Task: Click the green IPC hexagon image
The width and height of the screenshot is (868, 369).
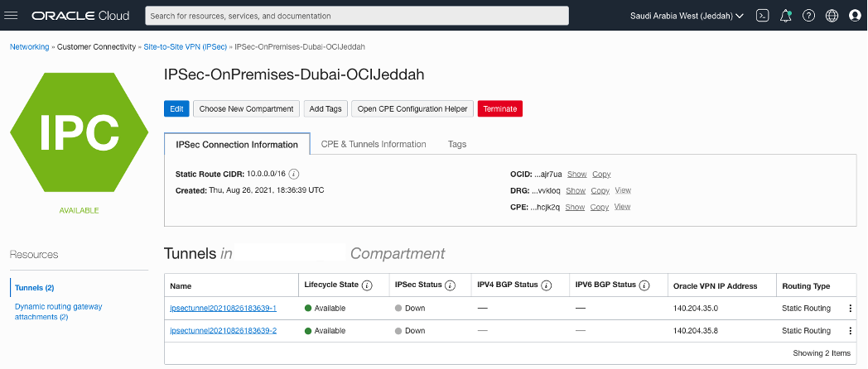Action: tap(80, 132)
